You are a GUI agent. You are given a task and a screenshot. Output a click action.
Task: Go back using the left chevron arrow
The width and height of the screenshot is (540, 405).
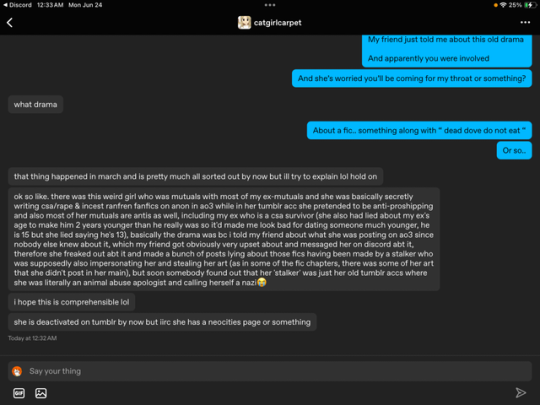tap(10, 23)
